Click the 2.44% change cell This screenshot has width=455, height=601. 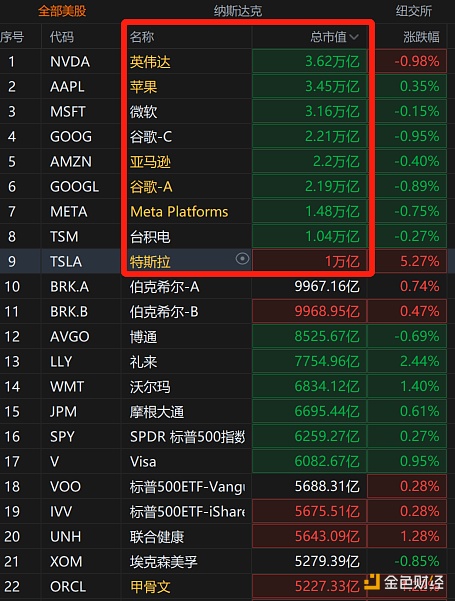[x=407, y=361]
